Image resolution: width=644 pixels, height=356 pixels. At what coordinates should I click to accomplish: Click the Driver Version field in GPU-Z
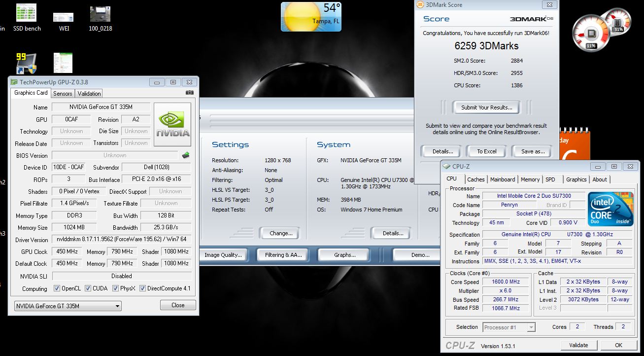coord(121,240)
